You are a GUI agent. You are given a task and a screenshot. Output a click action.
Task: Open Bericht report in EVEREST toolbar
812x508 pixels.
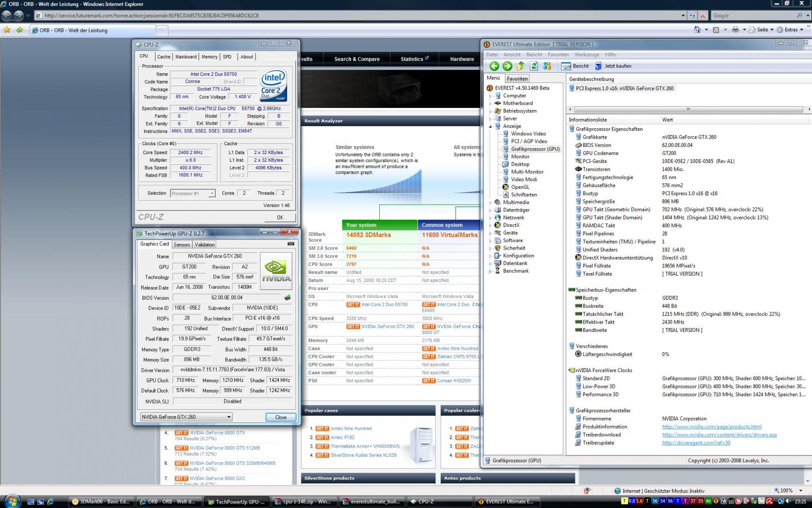point(575,66)
